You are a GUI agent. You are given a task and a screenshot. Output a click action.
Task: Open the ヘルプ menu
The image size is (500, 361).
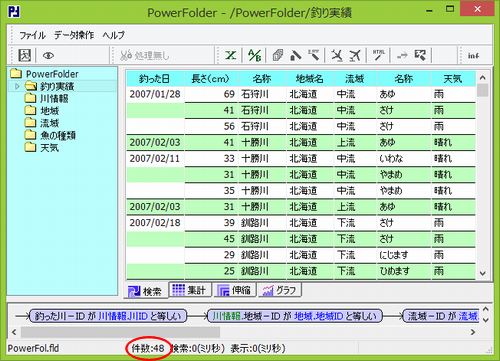(x=113, y=35)
